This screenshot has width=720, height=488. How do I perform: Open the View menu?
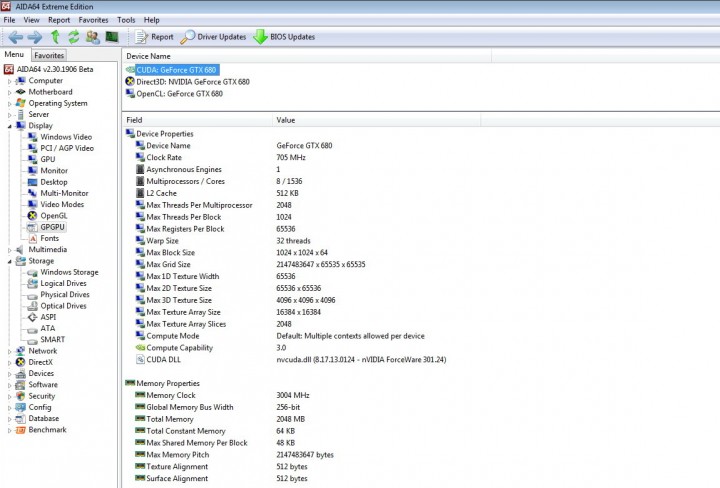coord(31,20)
